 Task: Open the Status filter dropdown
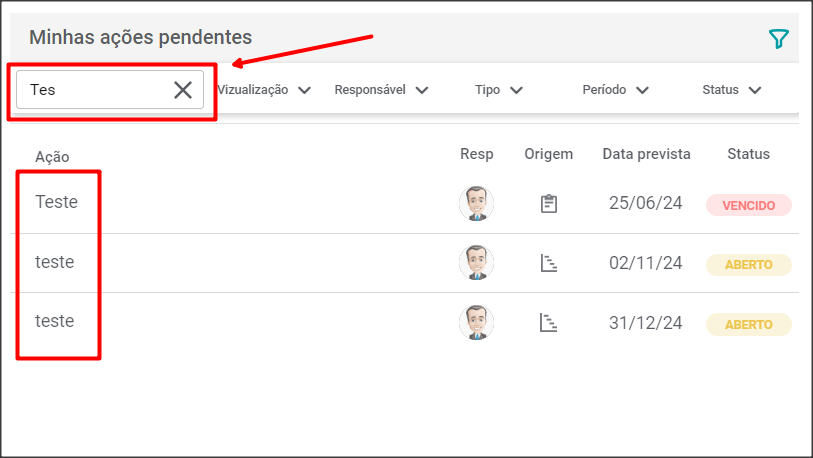pos(731,90)
